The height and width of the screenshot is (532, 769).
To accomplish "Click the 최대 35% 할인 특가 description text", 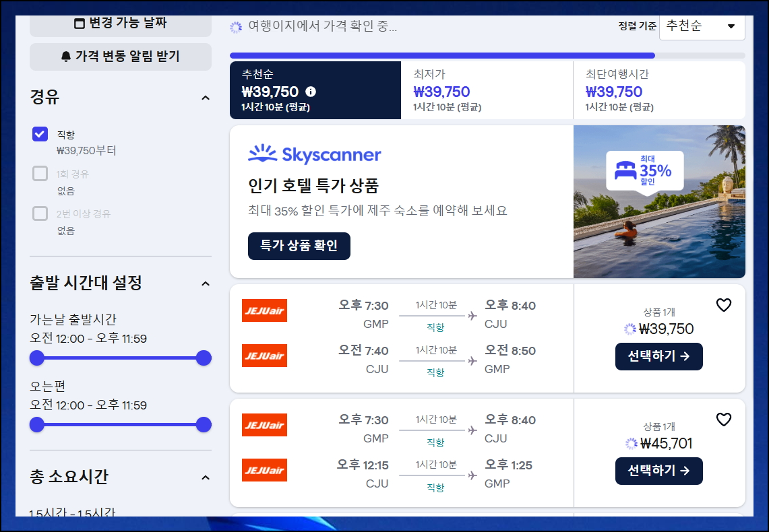I will (x=377, y=211).
